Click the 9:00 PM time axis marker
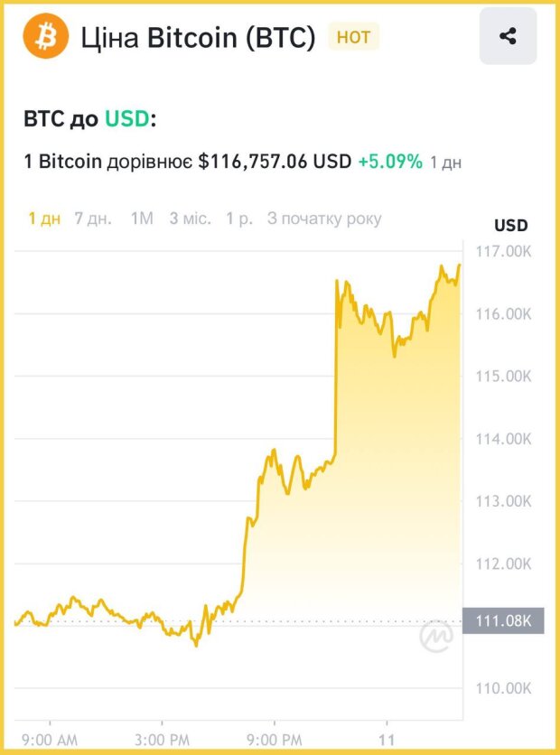 click(x=275, y=740)
